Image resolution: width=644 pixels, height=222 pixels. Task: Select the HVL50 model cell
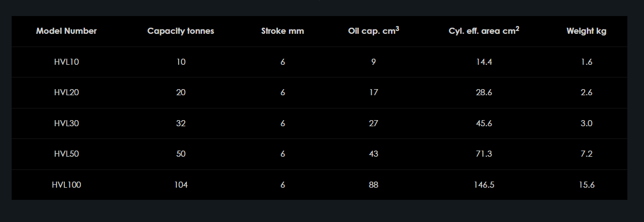click(x=67, y=154)
